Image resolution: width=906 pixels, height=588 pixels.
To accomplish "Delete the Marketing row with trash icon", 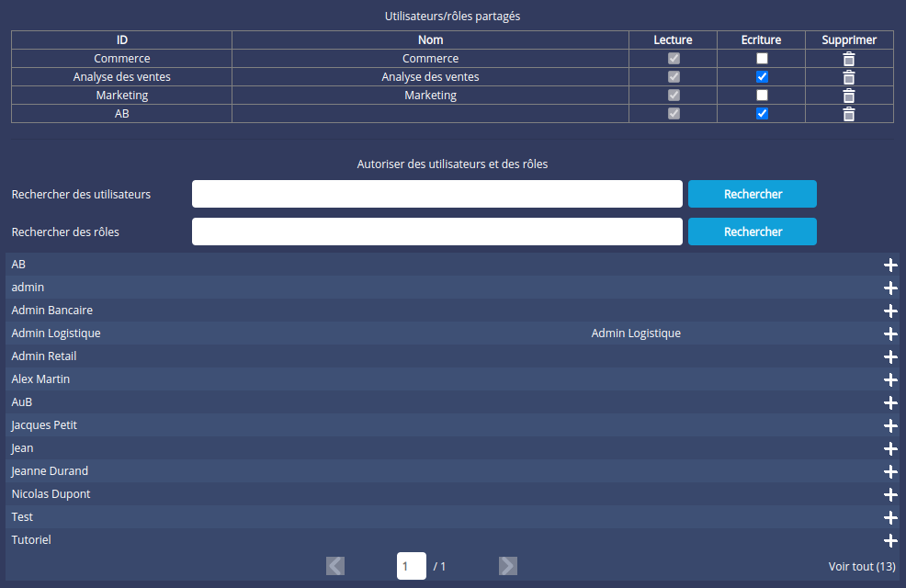I will [x=849, y=96].
